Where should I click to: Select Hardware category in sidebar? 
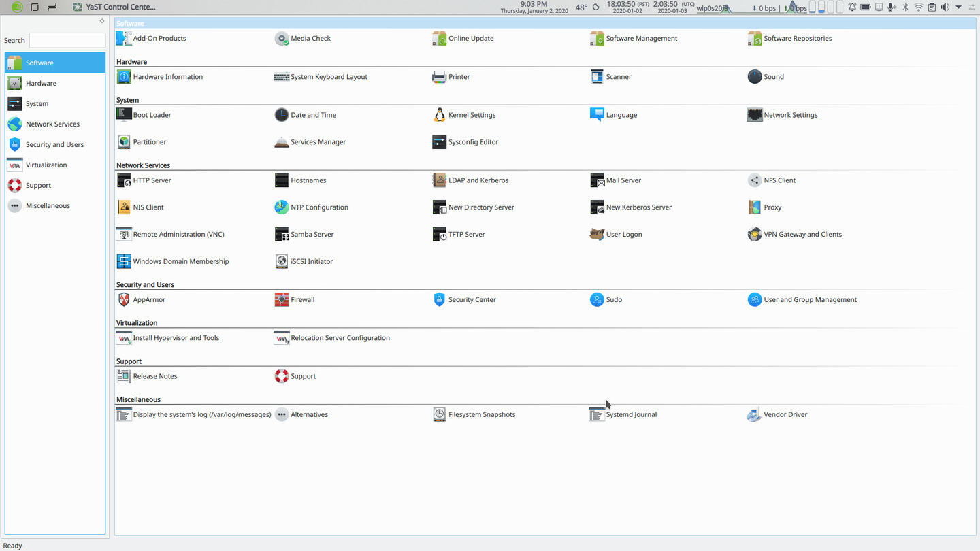55,83
